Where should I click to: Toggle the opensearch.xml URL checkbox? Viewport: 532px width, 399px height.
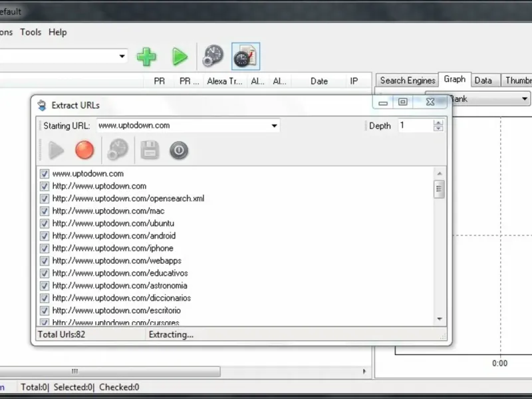pyautogui.click(x=44, y=198)
